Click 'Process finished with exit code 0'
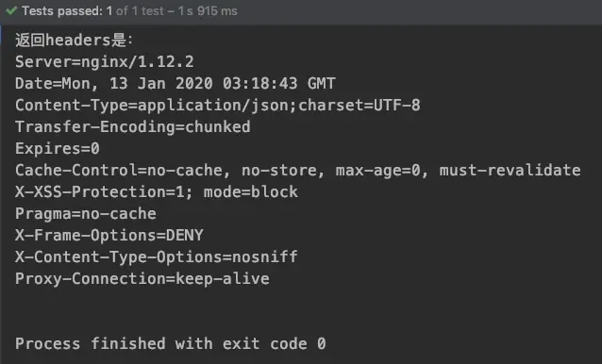The height and width of the screenshot is (364, 602). coord(171,343)
